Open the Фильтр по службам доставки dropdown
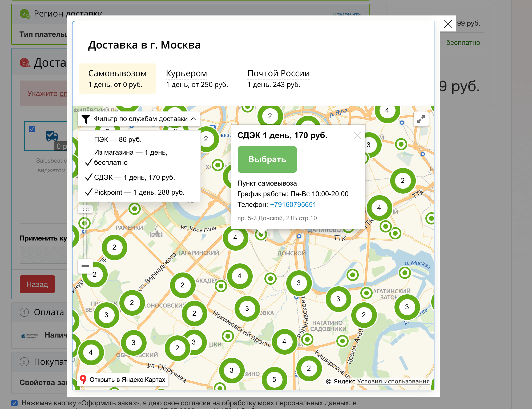Viewport: 532px width, 409px height. 139,119
